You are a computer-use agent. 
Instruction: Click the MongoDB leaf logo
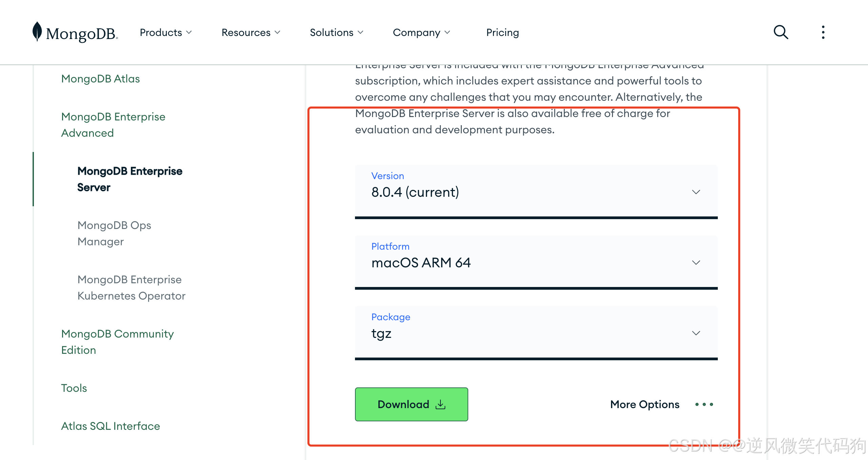(x=75, y=32)
